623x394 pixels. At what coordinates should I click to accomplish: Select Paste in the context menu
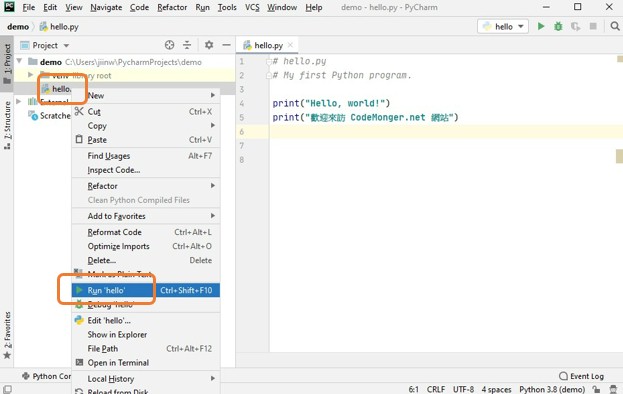coord(146,140)
